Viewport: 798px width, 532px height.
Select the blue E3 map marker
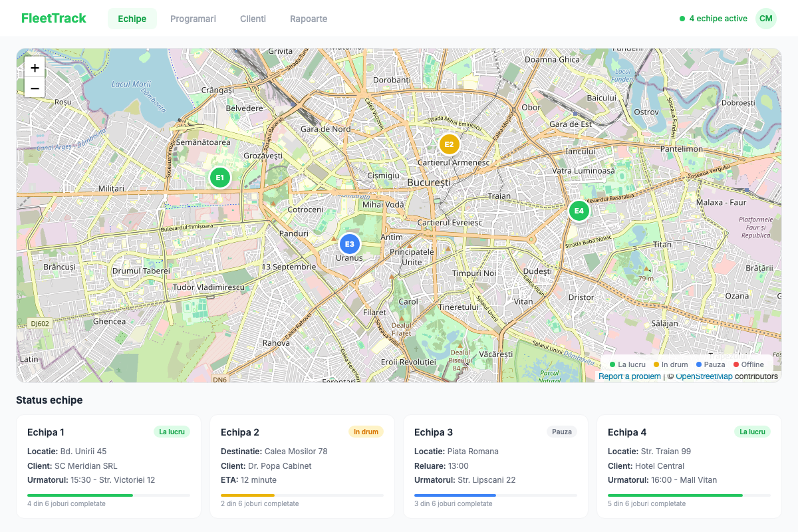pos(349,244)
